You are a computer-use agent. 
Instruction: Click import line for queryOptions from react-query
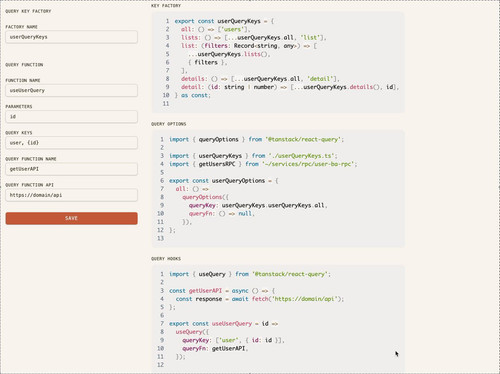(x=256, y=139)
